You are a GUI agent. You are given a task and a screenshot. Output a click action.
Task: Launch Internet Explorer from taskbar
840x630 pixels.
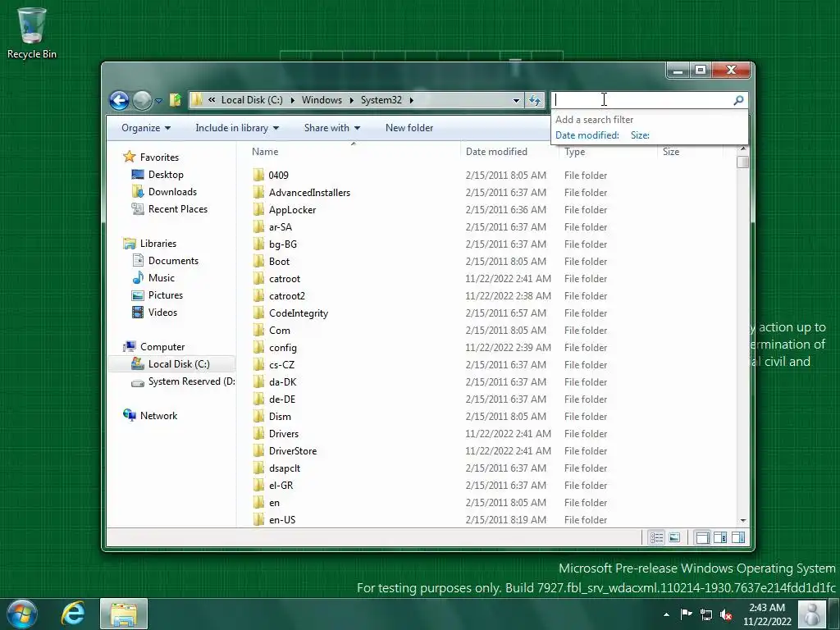tap(73, 614)
